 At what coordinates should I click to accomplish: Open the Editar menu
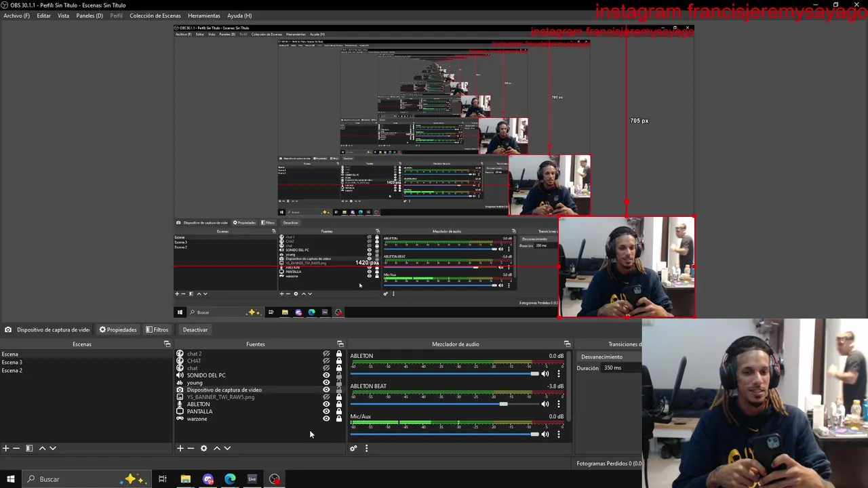tap(43, 16)
